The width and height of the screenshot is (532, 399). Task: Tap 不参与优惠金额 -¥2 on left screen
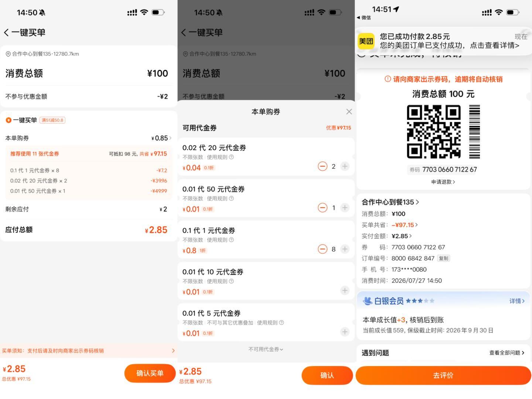[x=86, y=96]
